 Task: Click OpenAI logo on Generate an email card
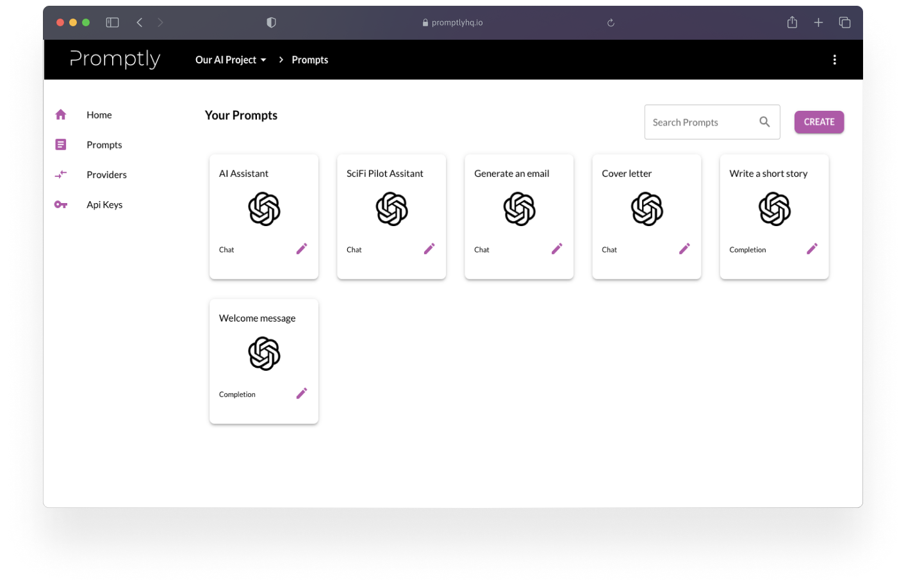click(519, 209)
